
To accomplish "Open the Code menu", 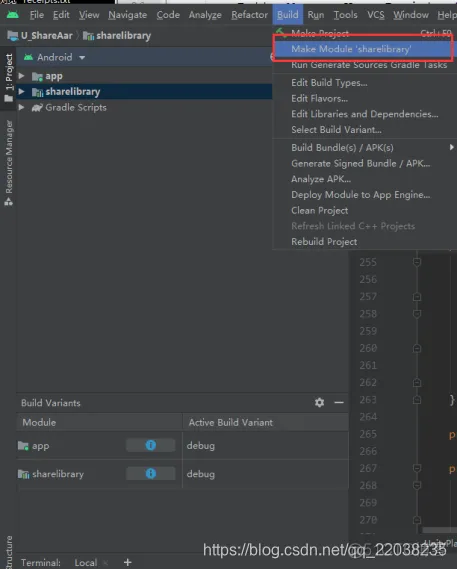I will [168, 15].
